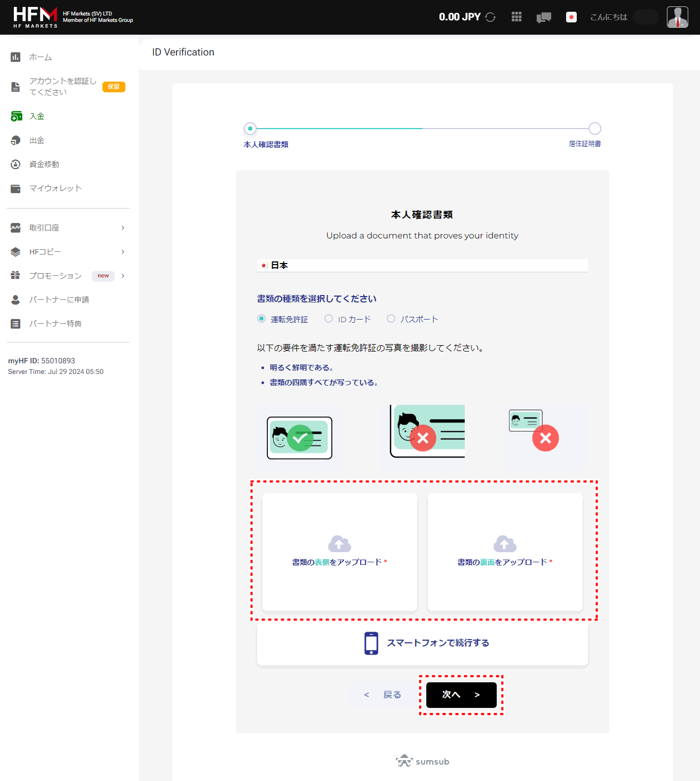700x781 pixels.
Task: Click the ホーム chart icon in sidebar
Action: coord(15,57)
